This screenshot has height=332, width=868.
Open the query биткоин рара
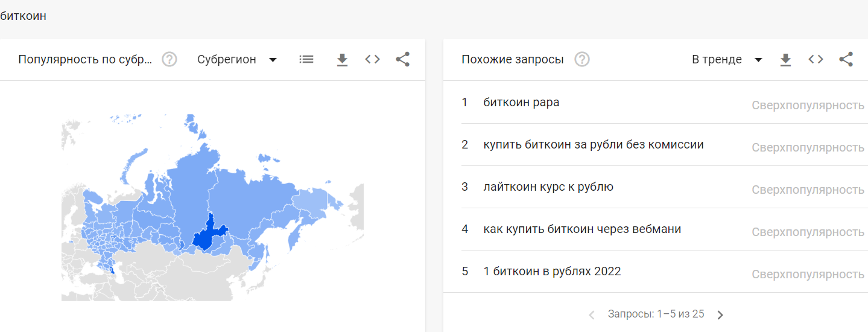(521, 103)
